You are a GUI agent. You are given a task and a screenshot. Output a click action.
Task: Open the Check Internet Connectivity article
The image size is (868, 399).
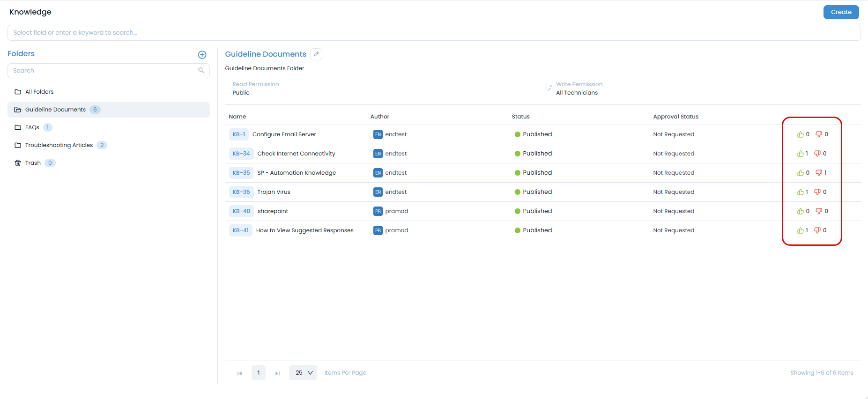[296, 154]
